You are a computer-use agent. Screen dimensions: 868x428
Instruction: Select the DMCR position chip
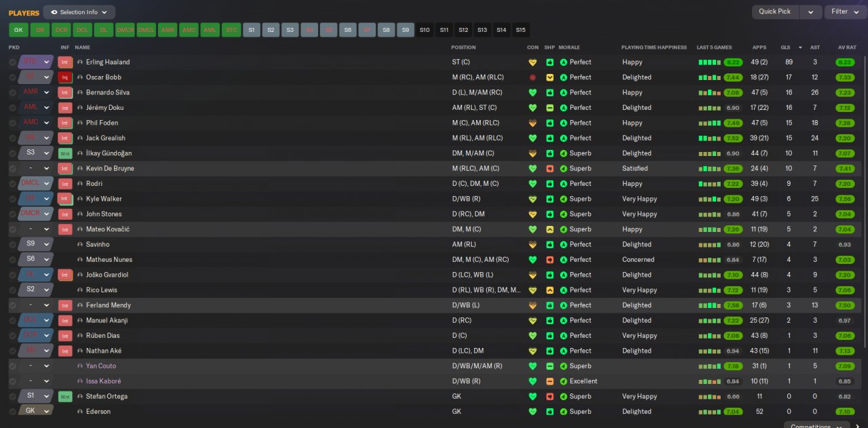click(x=125, y=30)
